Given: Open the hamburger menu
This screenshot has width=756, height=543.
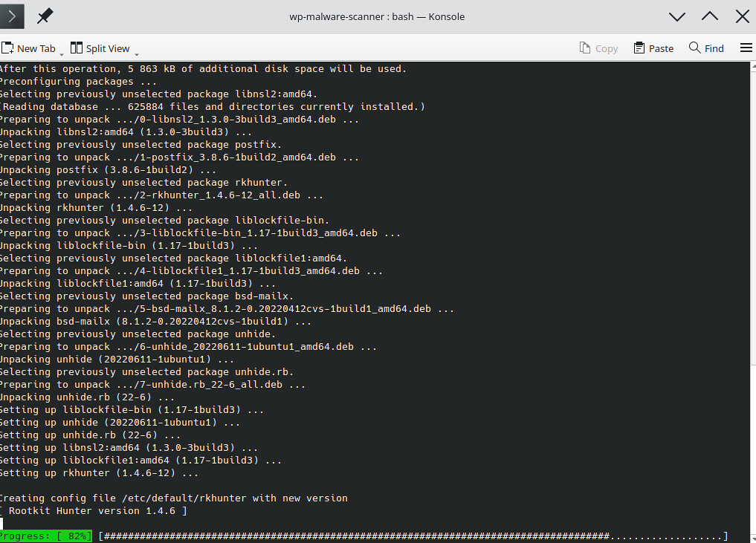Looking at the screenshot, I should point(746,48).
